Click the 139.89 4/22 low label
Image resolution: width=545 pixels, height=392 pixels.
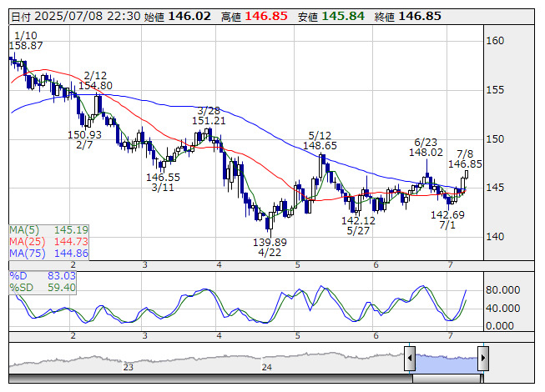(270, 247)
